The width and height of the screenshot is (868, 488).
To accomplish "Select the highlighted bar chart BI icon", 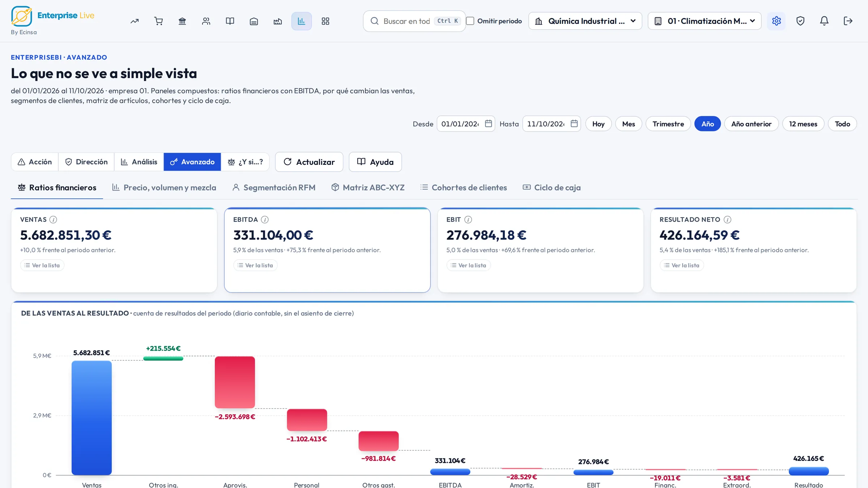I will tap(302, 21).
